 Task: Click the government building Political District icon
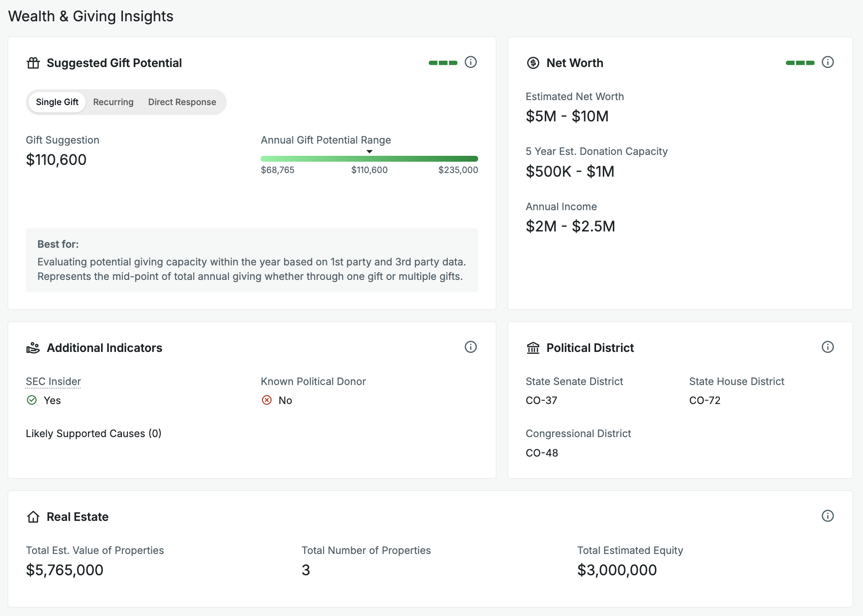pos(533,348)
